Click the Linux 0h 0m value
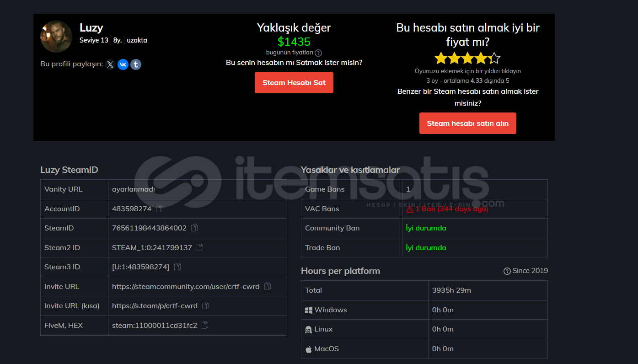The image size is (638, 364). click(443, 329)
